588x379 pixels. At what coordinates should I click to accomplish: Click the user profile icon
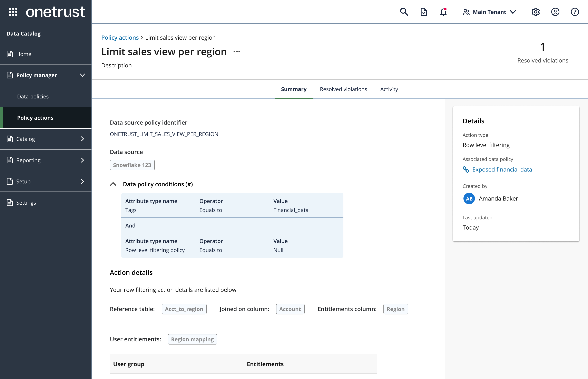tap(555, 12)
